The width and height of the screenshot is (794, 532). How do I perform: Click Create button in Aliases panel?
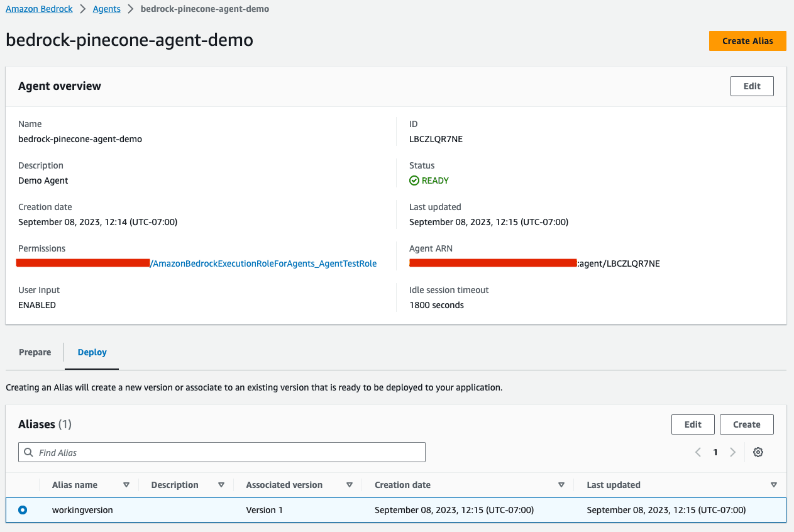pos(746,424)
